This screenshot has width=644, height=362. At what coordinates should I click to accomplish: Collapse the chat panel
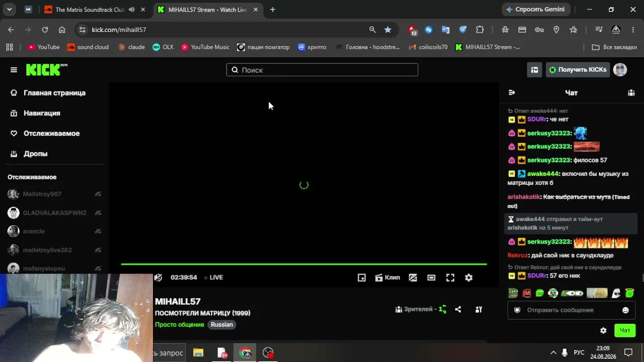512,93
